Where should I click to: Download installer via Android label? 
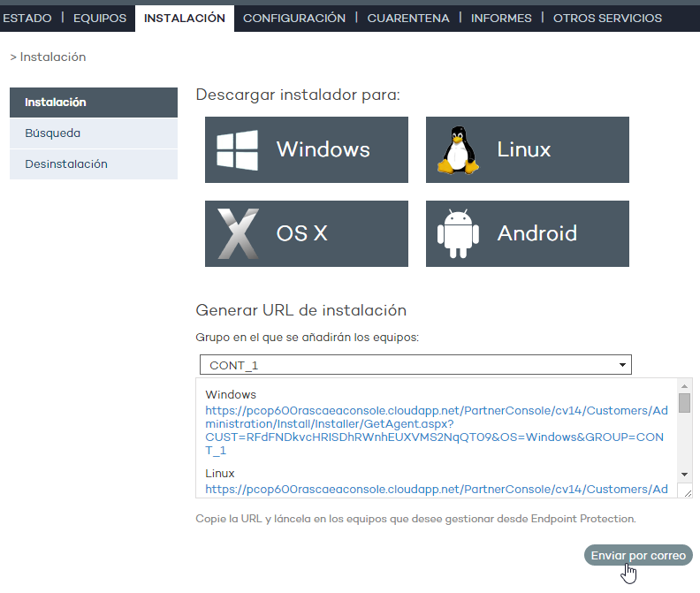click(x=537, y=233)
